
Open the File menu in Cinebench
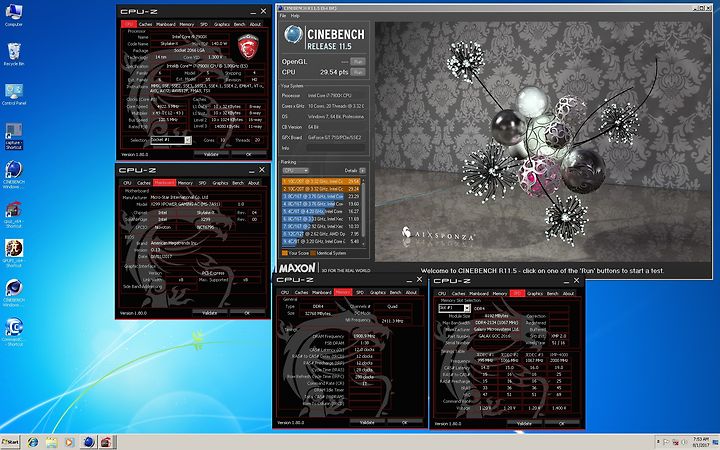[x=283, y=16]
